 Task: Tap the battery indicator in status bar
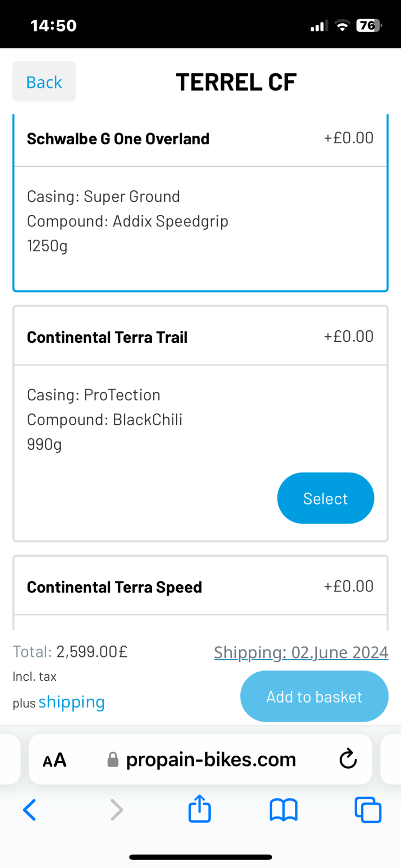[368, 25]
